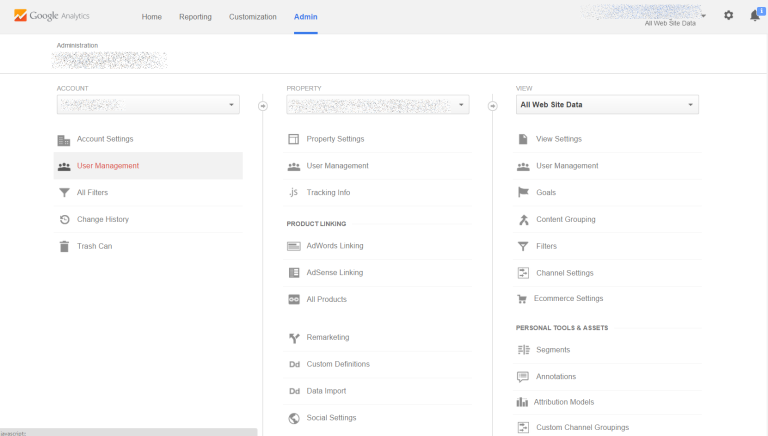Open the Account selector dropdown
The image size is (768, 436).
[x=148, y=105]
